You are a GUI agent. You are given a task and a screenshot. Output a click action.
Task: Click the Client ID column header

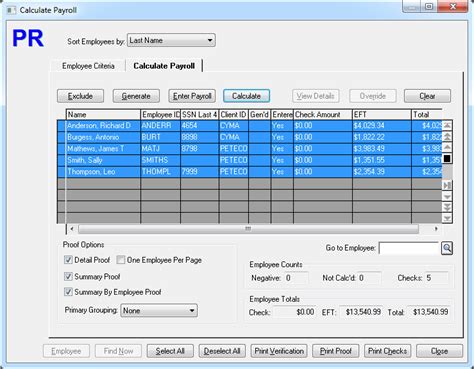coord(234,115)
